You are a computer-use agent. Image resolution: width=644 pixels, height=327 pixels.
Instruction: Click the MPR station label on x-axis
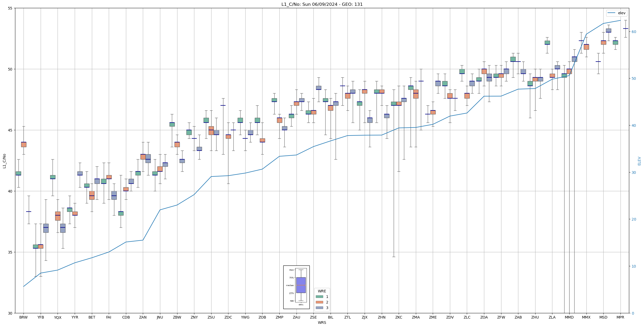point(620,317)
